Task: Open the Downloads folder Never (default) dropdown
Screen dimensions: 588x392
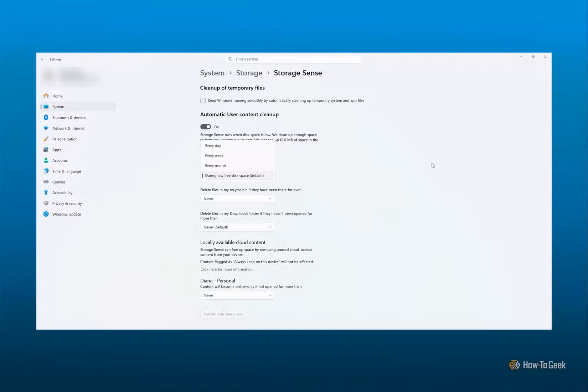Action: [x=237, y=227]
